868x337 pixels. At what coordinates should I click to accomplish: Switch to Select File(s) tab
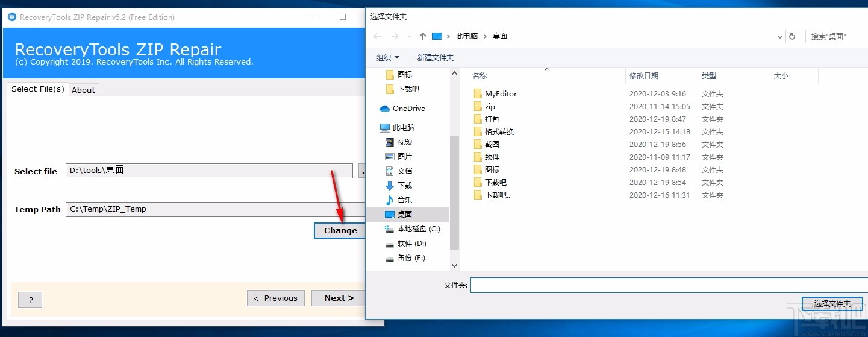pyautogui.click(x=37, y=89)
